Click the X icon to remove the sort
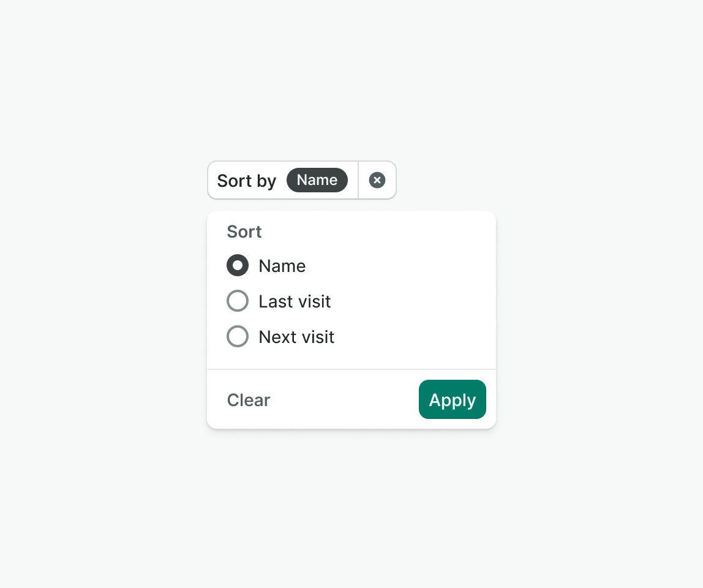 377,180
